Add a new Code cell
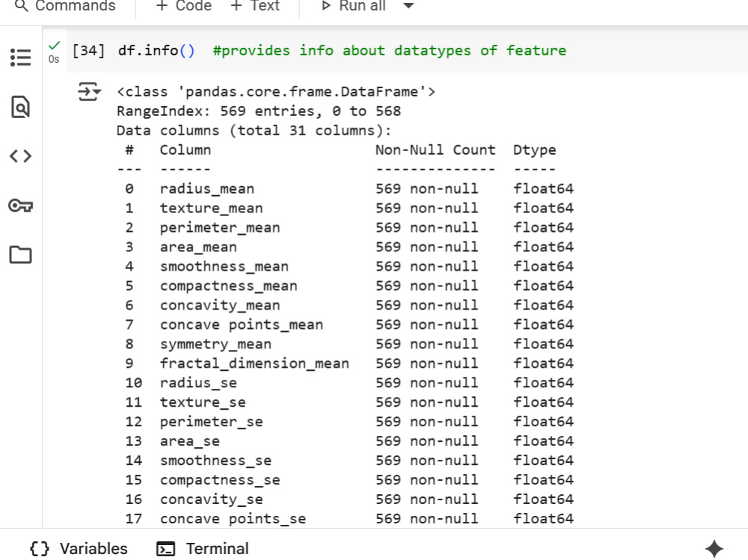The height and width of the screenshot is (560, 748). [184, 6]
